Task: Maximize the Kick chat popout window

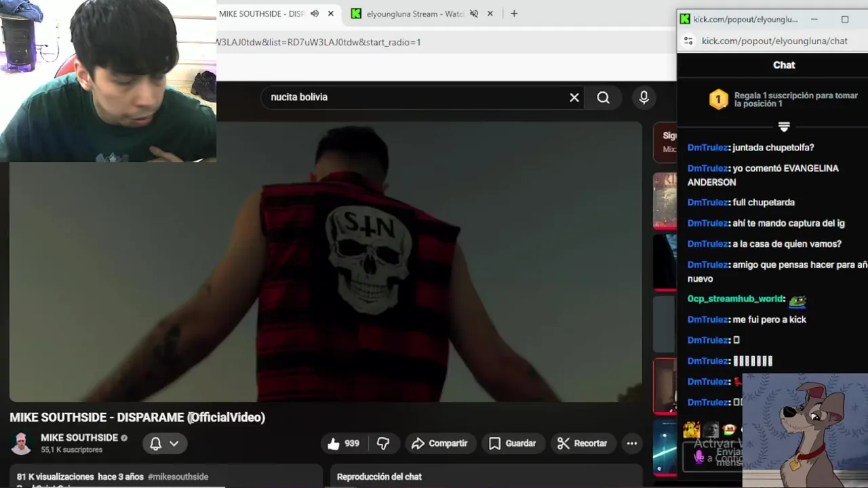Action: coord(845,19)
